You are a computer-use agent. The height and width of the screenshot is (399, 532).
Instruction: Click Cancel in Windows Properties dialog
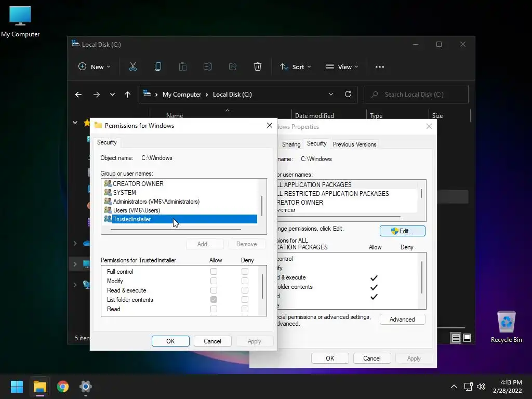(x=372, y=358)
